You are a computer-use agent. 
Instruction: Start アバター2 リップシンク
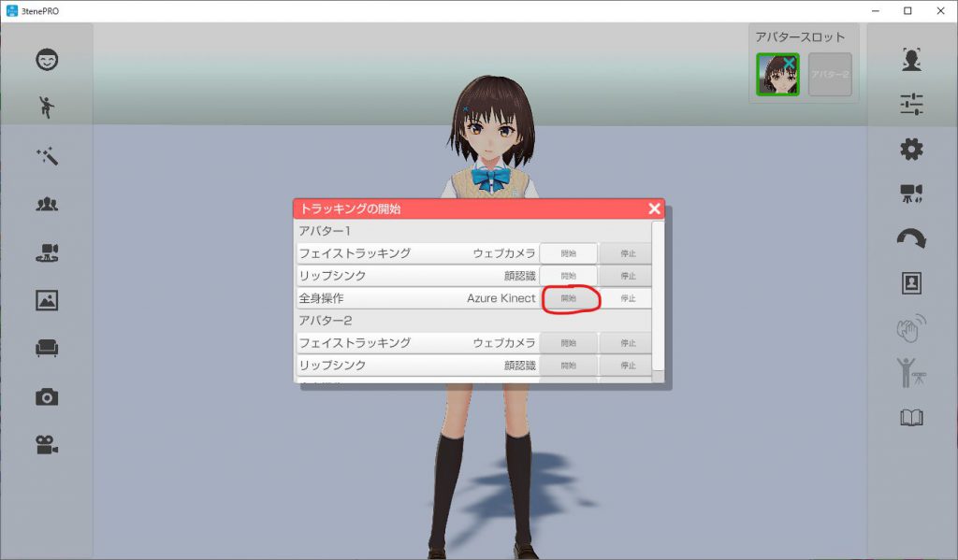568,366
